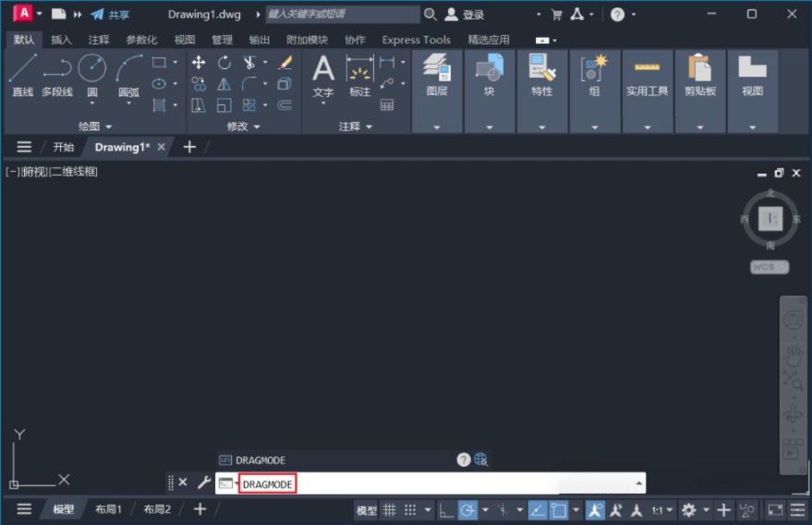Open the View (视图) panel

tap(753, 92)
